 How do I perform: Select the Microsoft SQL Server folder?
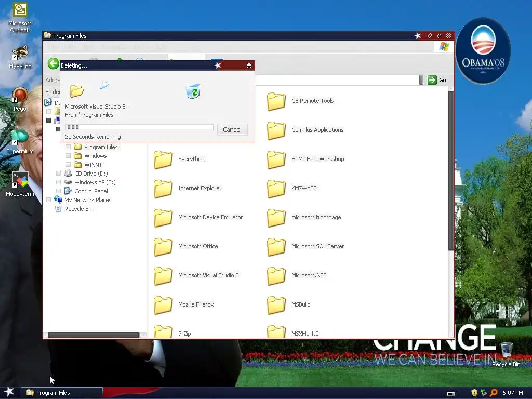tap(305, 247)
